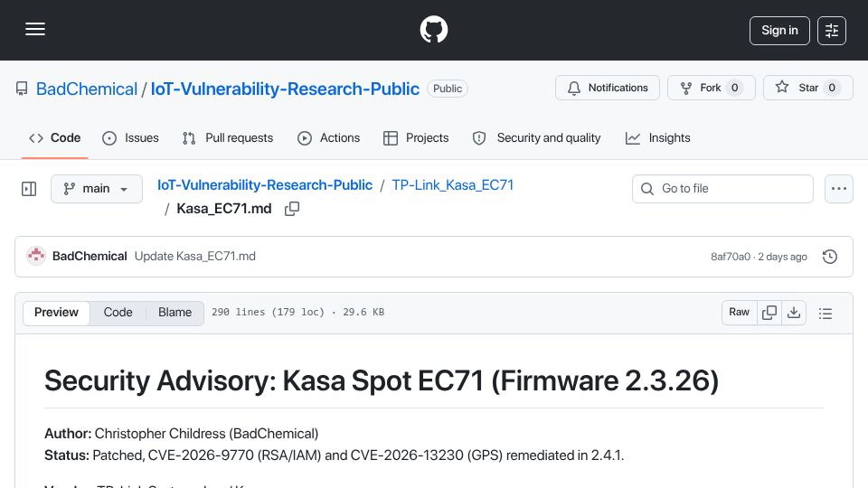Fork this repository

712,88
